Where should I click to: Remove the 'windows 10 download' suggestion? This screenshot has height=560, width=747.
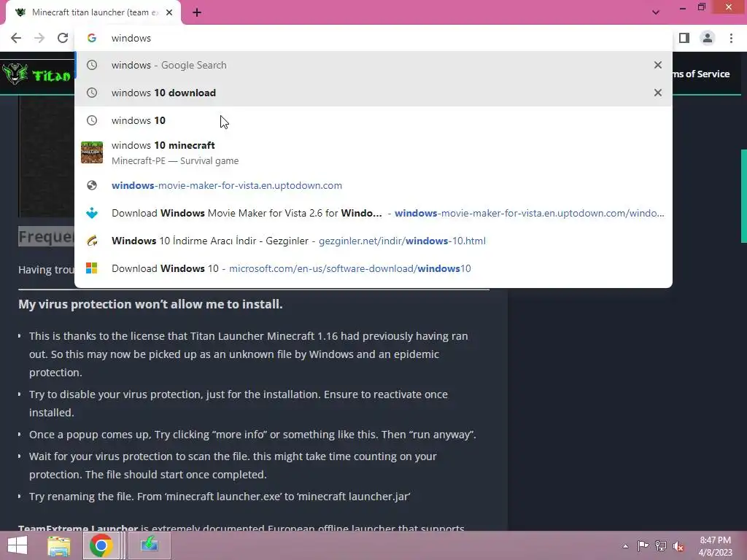click(658, 93)
